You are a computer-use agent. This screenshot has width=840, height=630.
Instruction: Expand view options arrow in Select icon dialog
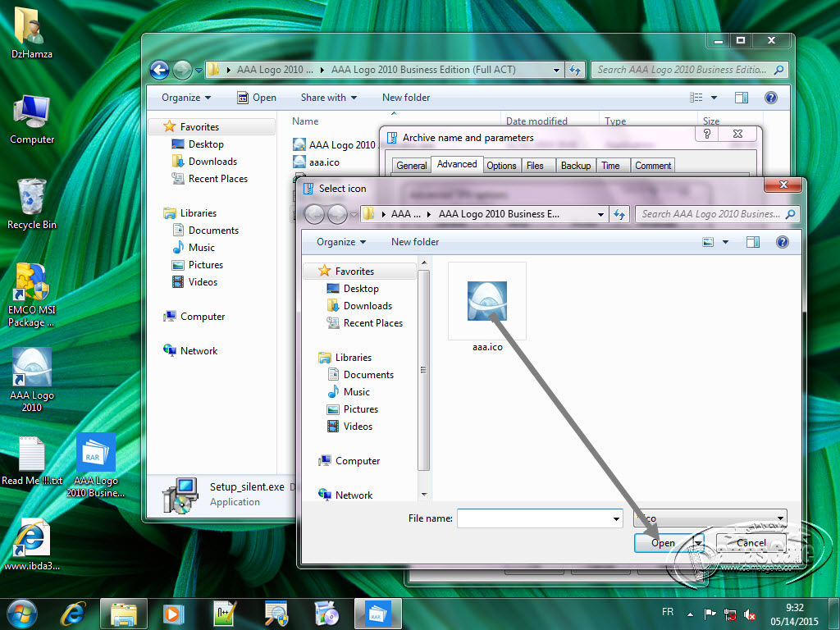point(725,242)
